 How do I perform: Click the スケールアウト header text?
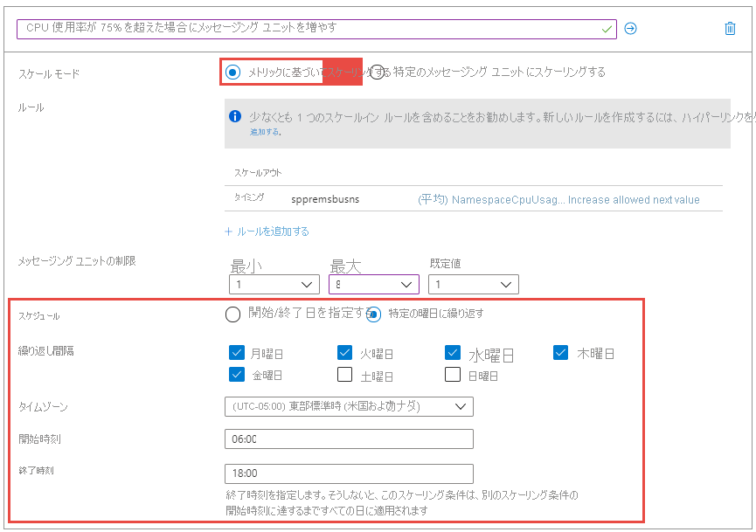[258, 173]
